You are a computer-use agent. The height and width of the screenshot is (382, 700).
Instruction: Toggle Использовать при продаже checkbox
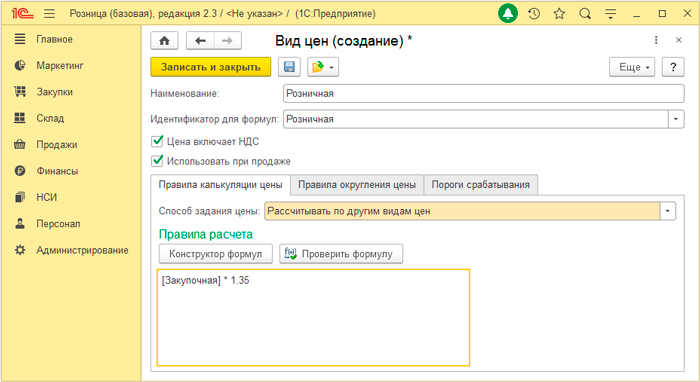157,161
